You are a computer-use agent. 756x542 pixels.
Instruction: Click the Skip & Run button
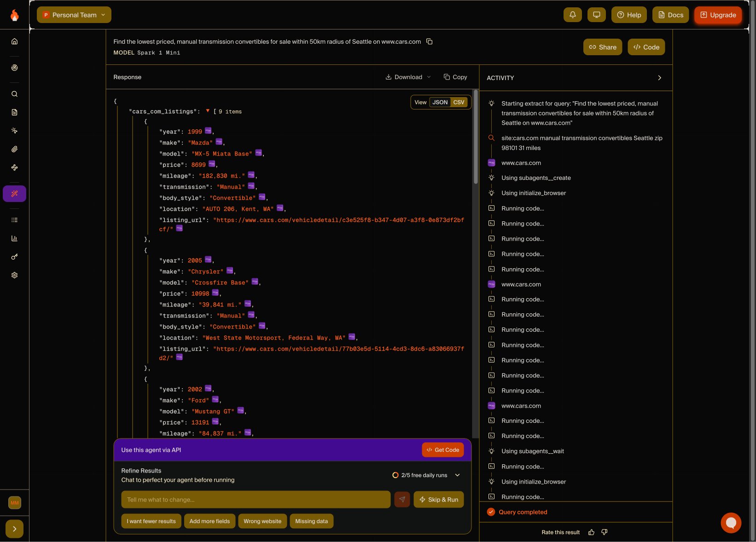pos(439,500)
